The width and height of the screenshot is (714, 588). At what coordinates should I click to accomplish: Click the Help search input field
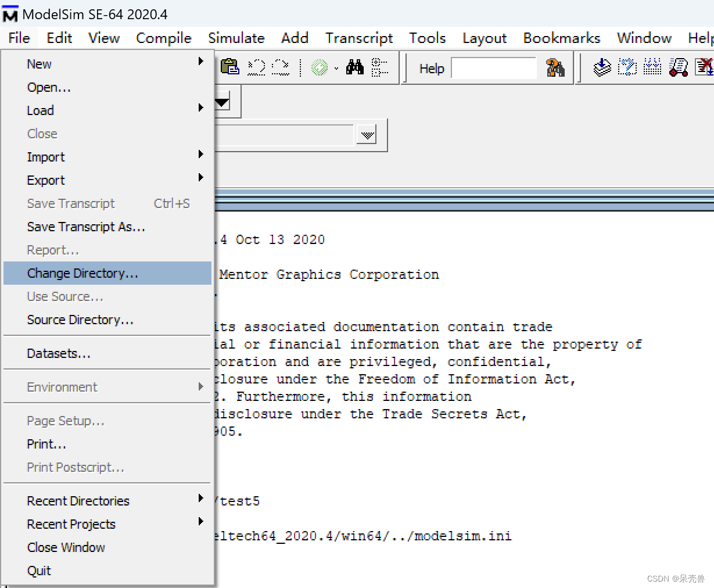(494, 68)
